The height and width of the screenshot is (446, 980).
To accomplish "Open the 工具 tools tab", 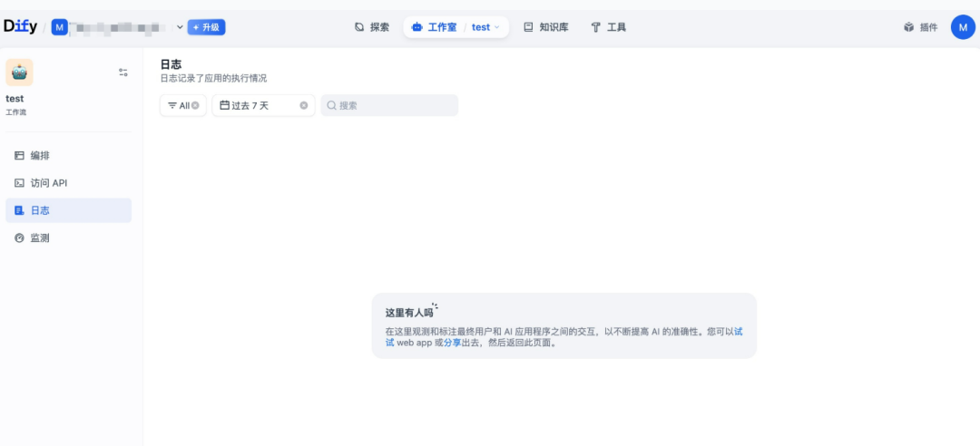I will tap(609, 27).
